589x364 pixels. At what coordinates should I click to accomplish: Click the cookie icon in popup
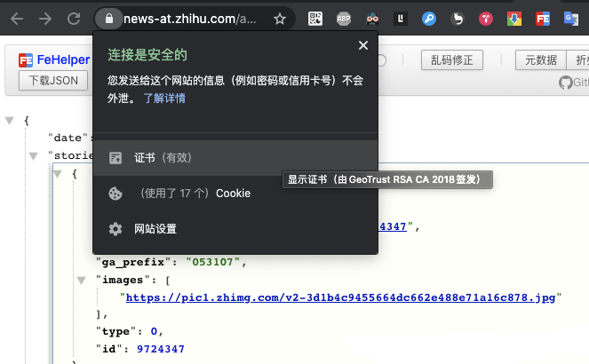coord(115,194)
